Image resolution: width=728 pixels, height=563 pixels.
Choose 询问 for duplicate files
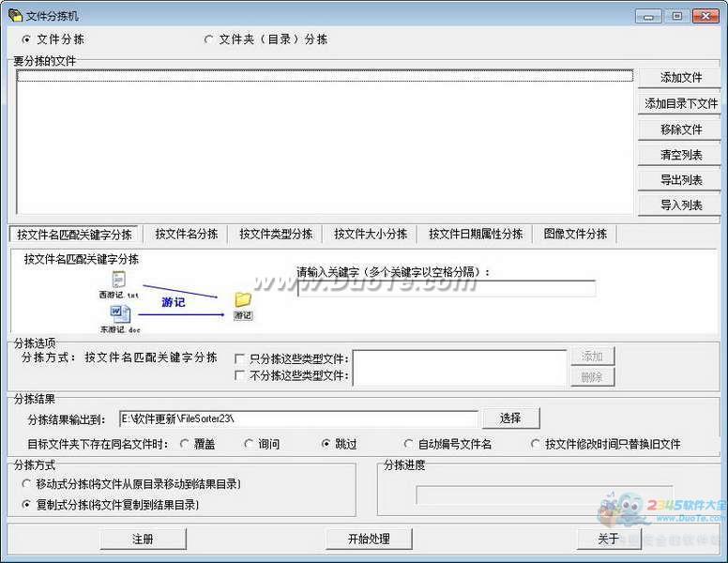(x=249, y=444)
